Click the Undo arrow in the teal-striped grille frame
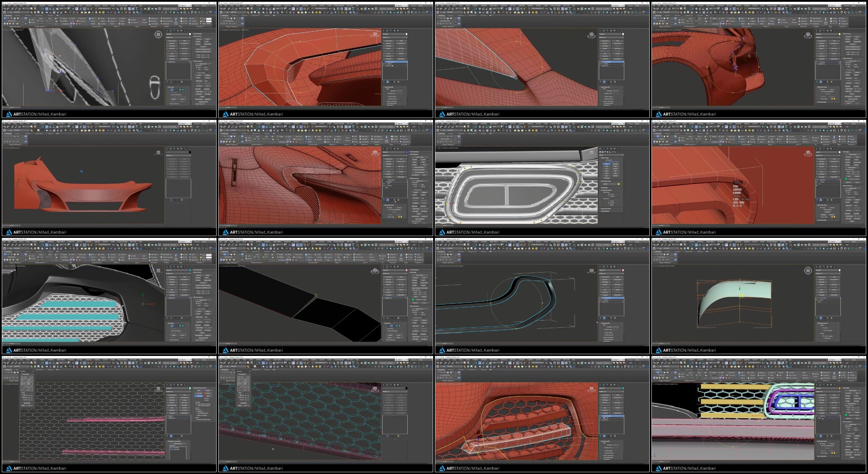The image size is (868, 474). [5, 245]
